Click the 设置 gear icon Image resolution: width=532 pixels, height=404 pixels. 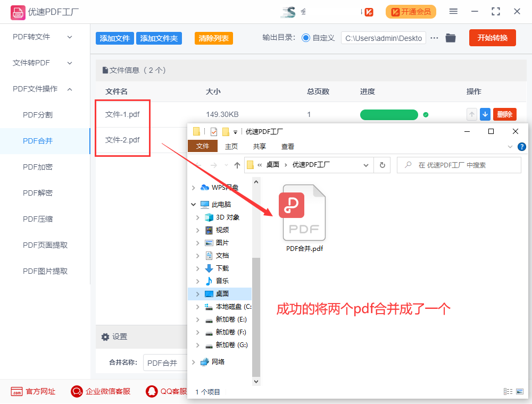tap(105, 337)
